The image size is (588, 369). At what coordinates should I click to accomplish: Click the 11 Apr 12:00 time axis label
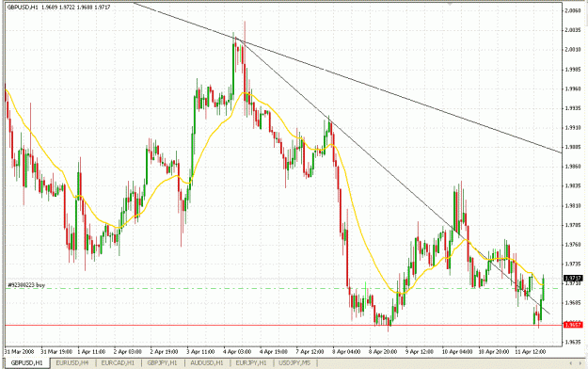[x=531, y=352]
